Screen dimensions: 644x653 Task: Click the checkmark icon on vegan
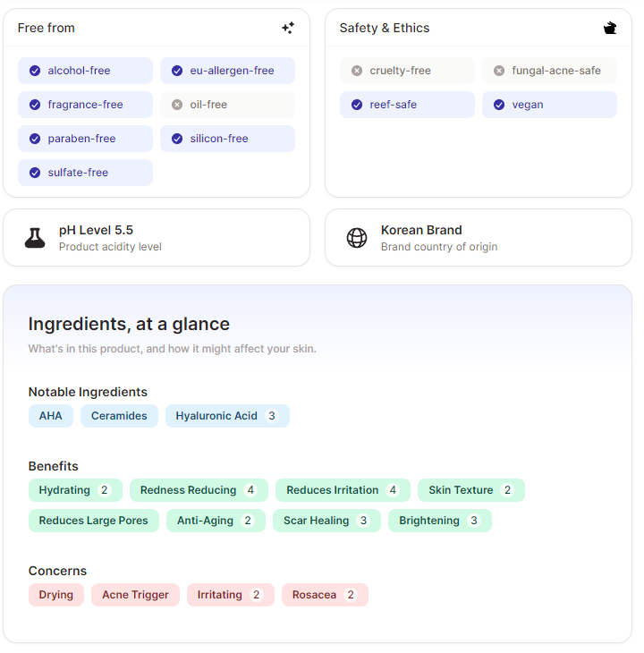point(499,105)
